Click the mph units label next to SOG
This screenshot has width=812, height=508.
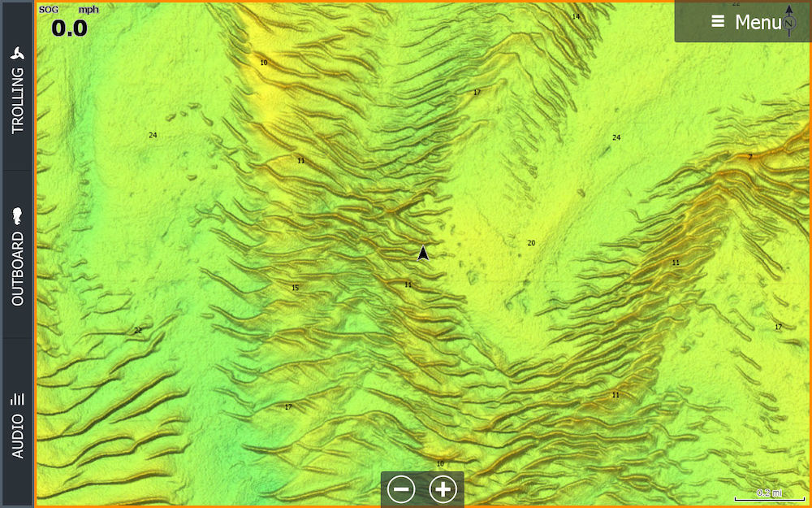click(88, 10)
